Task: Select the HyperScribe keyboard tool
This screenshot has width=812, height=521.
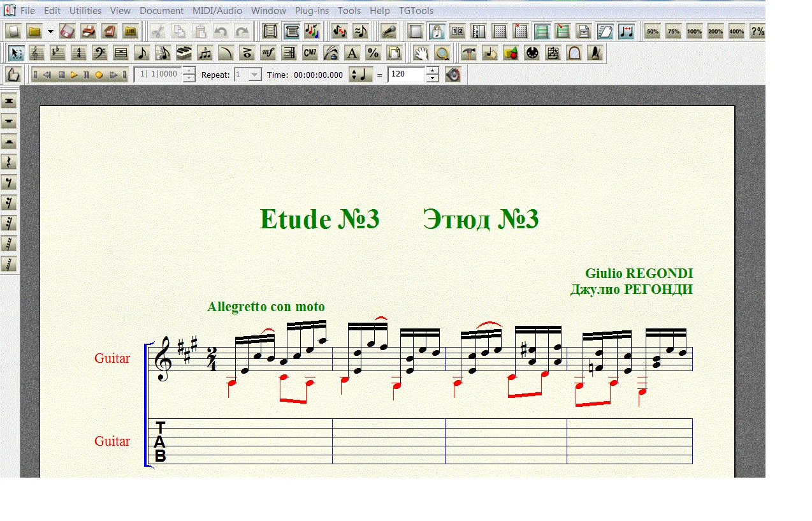Action: [x=184, y=53]
